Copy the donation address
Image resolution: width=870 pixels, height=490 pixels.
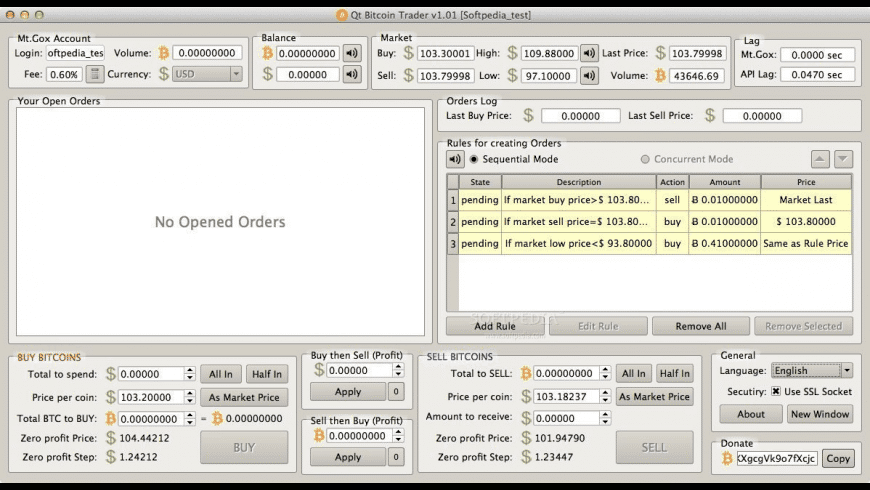(x=838, y=458)
